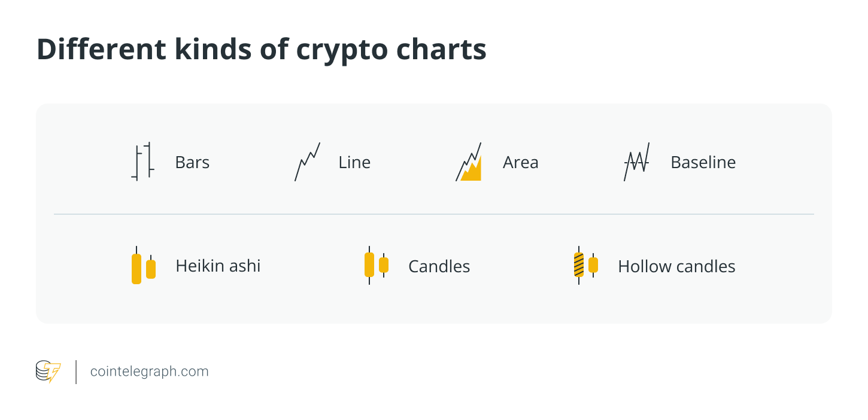Select the Baseline chart icon
Screen dimensions: 868x420
click(x=636, y=162)
